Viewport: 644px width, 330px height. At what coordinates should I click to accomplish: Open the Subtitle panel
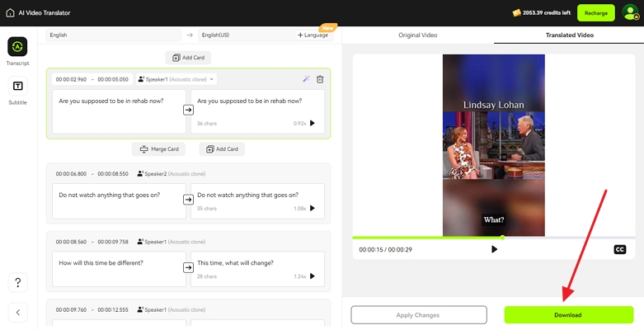17,91
